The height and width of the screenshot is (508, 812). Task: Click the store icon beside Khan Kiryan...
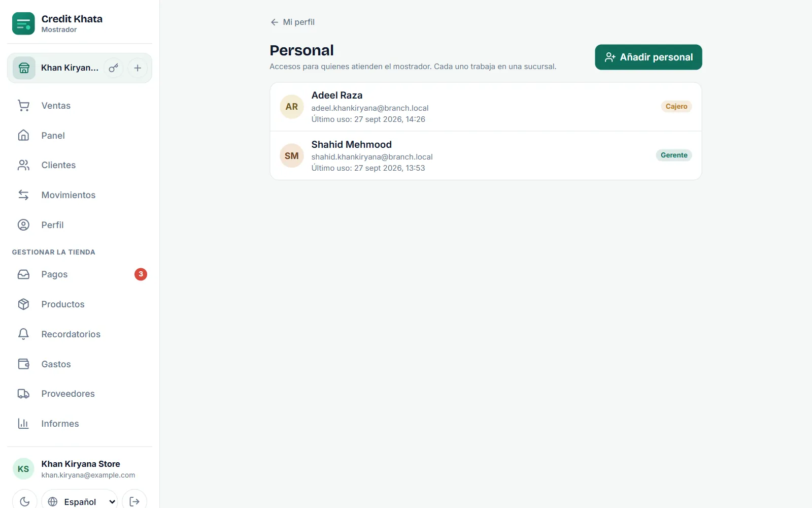(x=24, y=68)
